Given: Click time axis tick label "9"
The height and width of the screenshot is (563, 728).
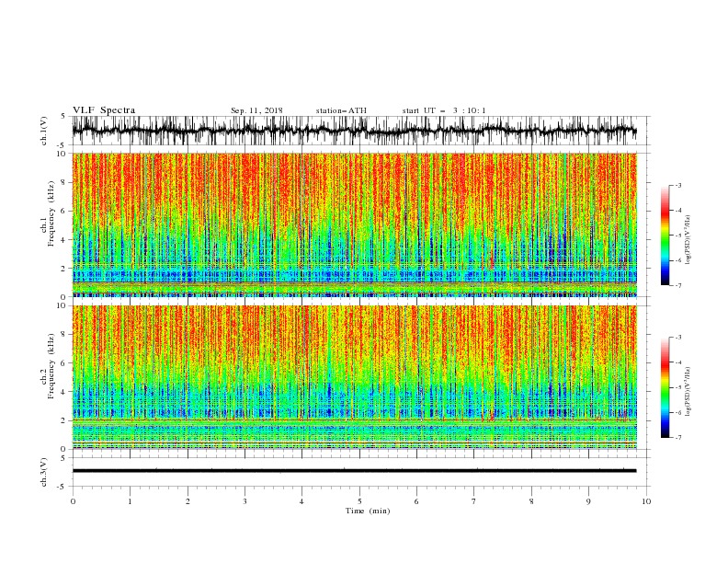Looking at the screenshot, I should (x=588, y=501).
